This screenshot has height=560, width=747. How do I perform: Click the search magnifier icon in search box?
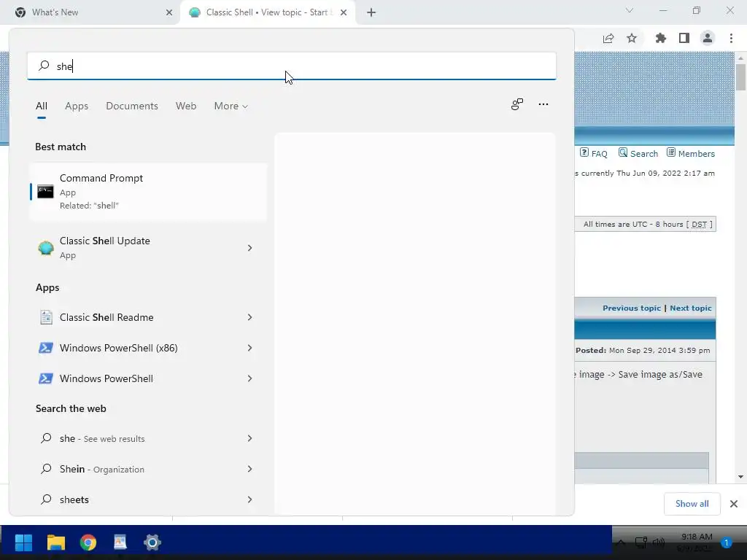pos(44,66)
